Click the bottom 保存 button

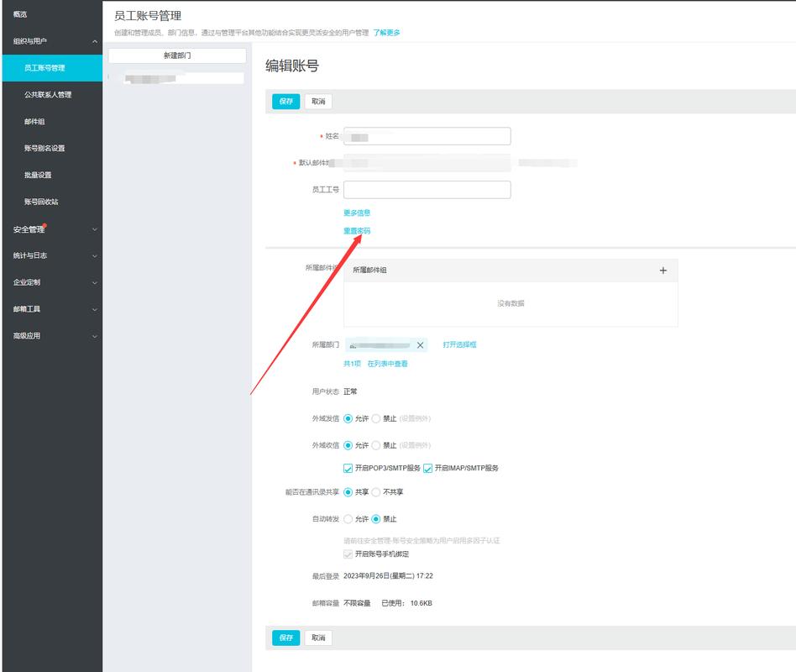pyautogui.click(x=285, y=638)
